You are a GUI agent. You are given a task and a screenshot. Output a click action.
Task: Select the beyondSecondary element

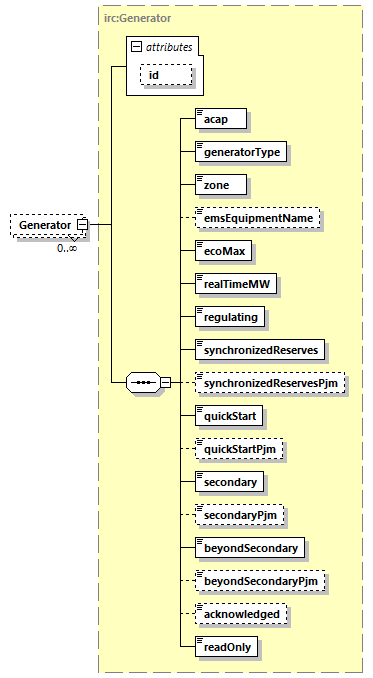(x=250, y=548)
